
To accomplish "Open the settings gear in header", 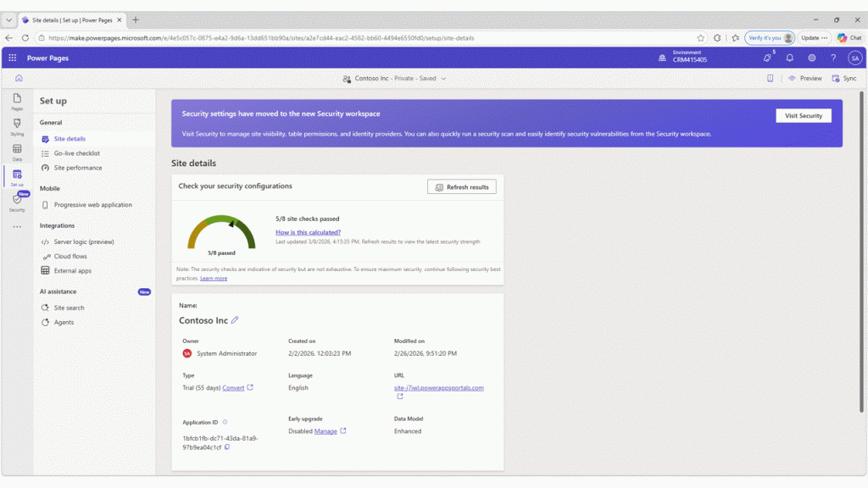I will (x=811, y=58).
